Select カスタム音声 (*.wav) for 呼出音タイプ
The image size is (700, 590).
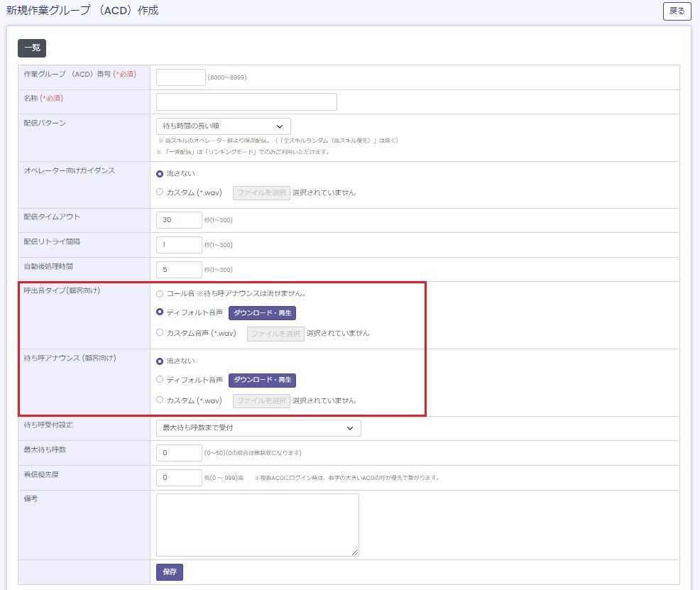(x=160, y=333)
